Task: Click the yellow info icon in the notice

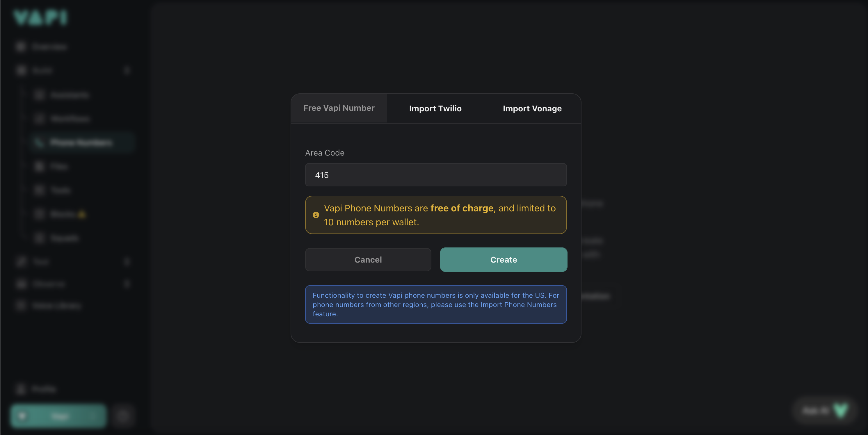Action: coord(316,215)
